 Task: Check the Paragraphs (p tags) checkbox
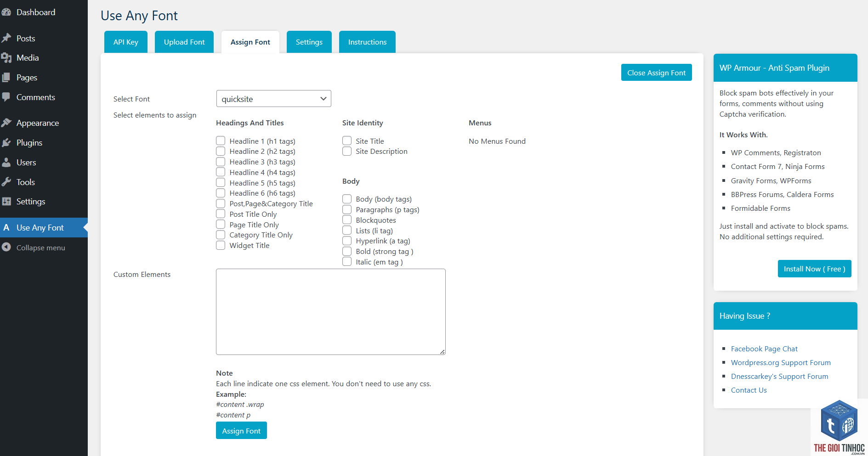pos(347,209)
